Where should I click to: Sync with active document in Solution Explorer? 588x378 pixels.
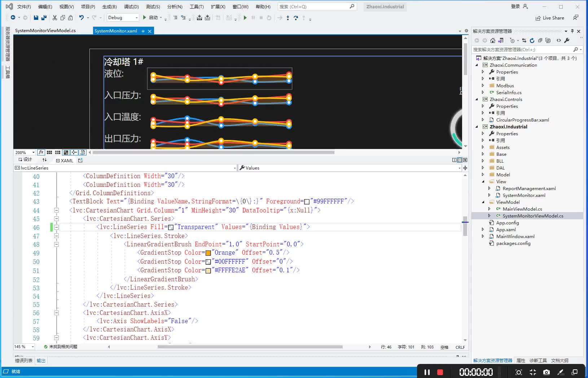pos(524,40)
